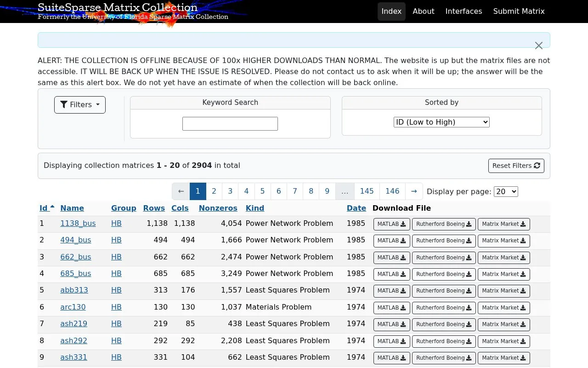The width and height of the screenshot is (588, 368).
Task: Sort table by Rows column header
Action: pyautogui.click(x=154, y=208)
